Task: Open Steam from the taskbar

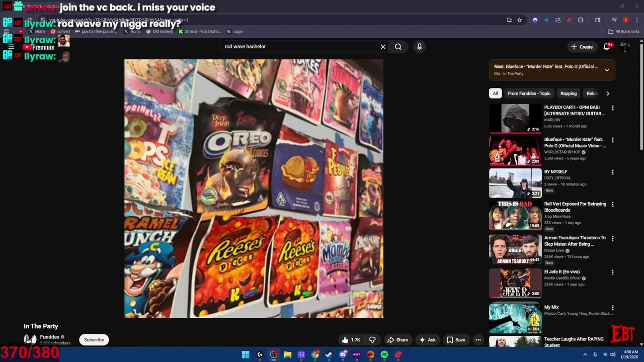Action: (329, 354)
